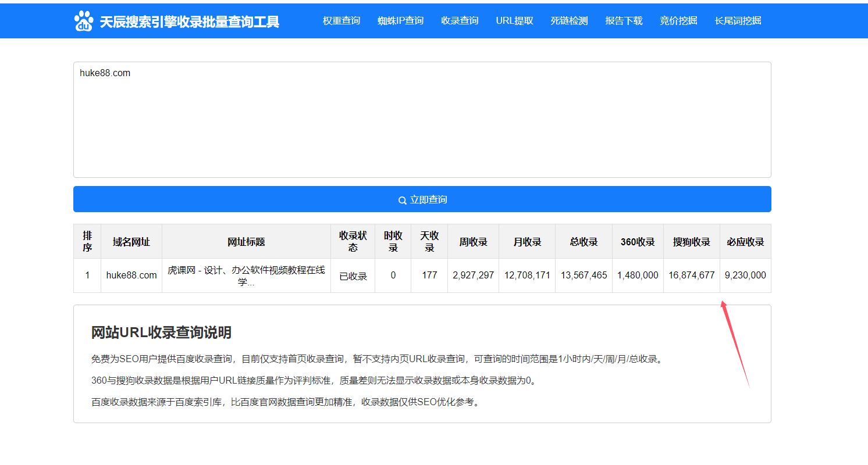
Task: Open the 权重查询 nav item
Action: 341,21
